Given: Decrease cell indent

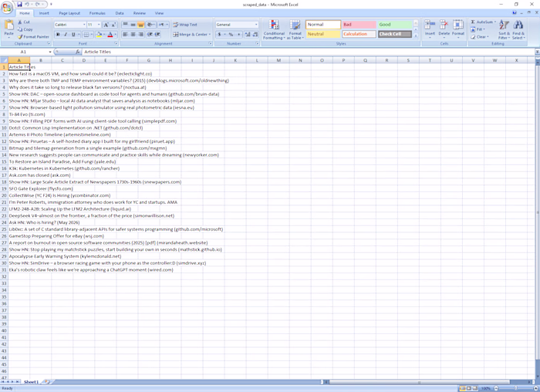Looking at the screenshot, I should 150,35.
